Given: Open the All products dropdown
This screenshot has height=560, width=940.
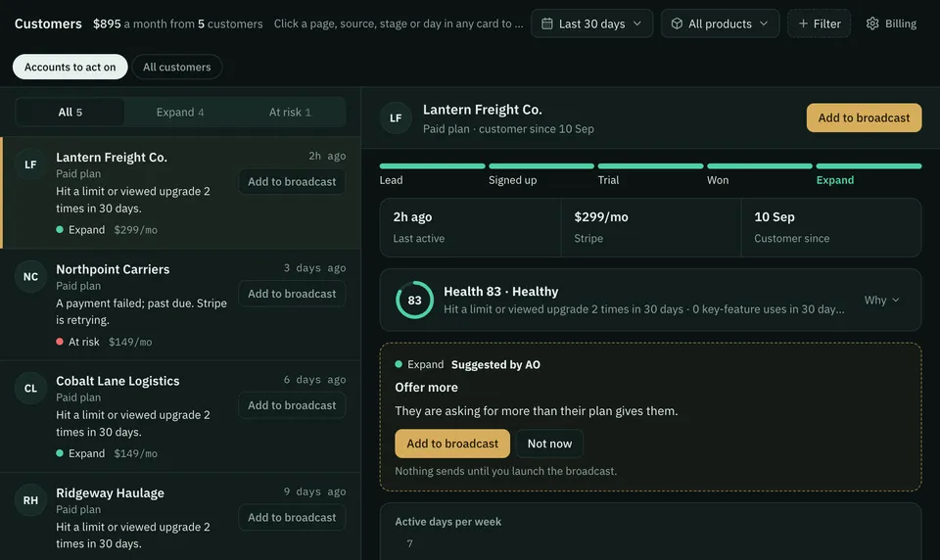Looking at the screenshot, I should (720, 23).
